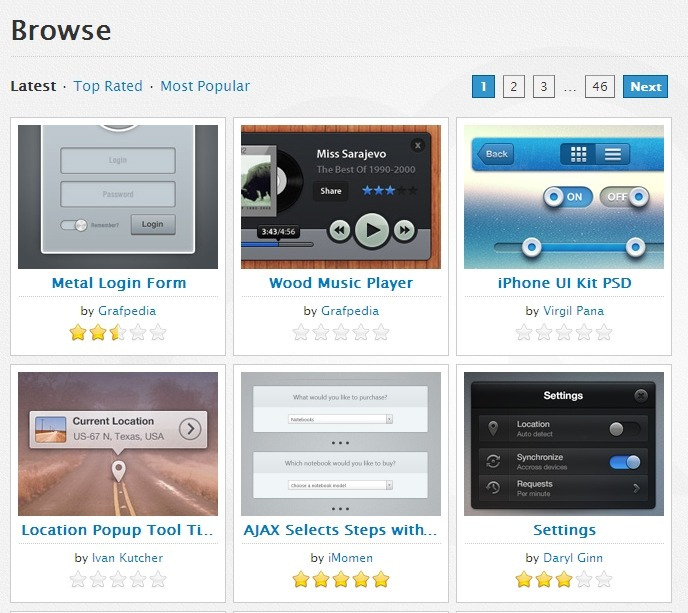Open the Settings item title link
The width and height of the screenshot is (688, 613).
click(564, 530)
